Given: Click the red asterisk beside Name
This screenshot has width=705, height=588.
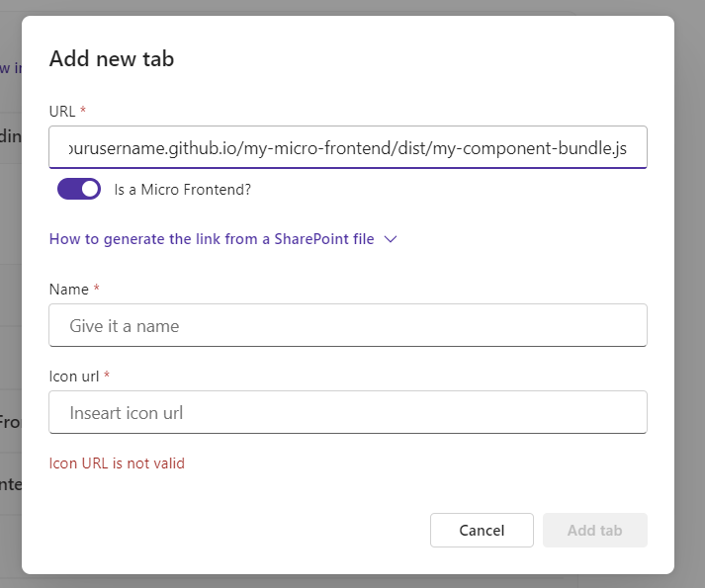Looking at the screenshot, I should (96, 288).
